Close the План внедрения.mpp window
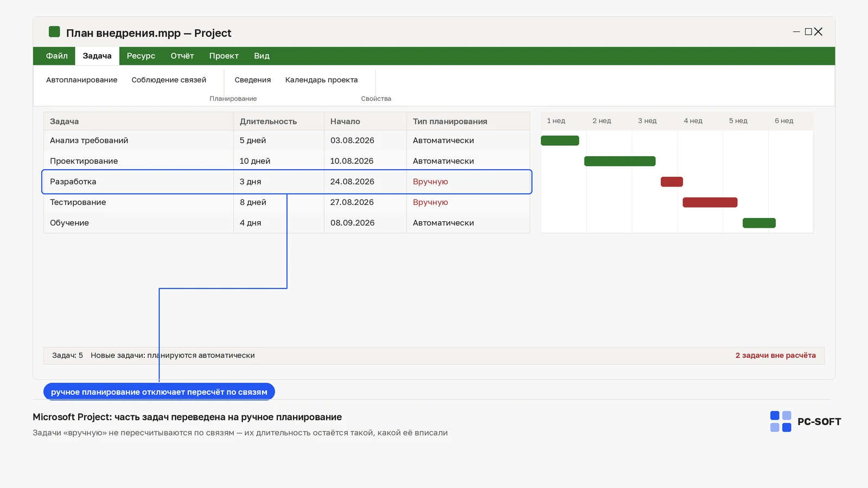Screen dimensions: 868x488 [x=819, y=32]
